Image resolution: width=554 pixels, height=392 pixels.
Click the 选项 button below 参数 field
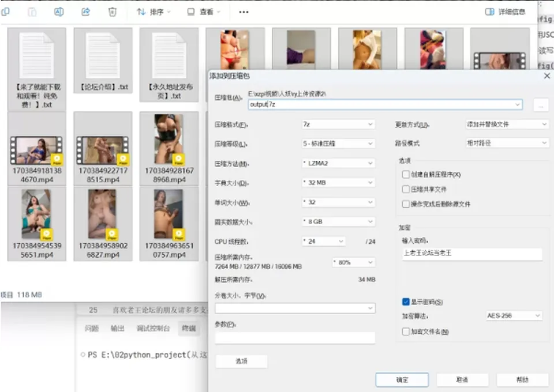coord(241,361)
